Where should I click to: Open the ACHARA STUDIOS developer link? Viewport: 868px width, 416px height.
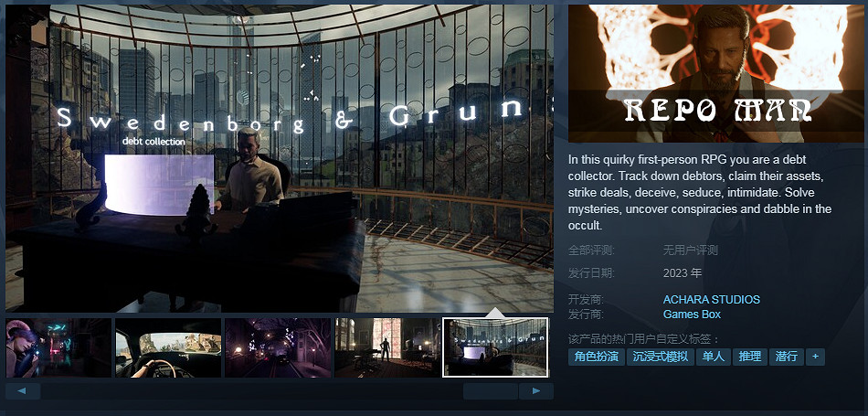(711, 300)
